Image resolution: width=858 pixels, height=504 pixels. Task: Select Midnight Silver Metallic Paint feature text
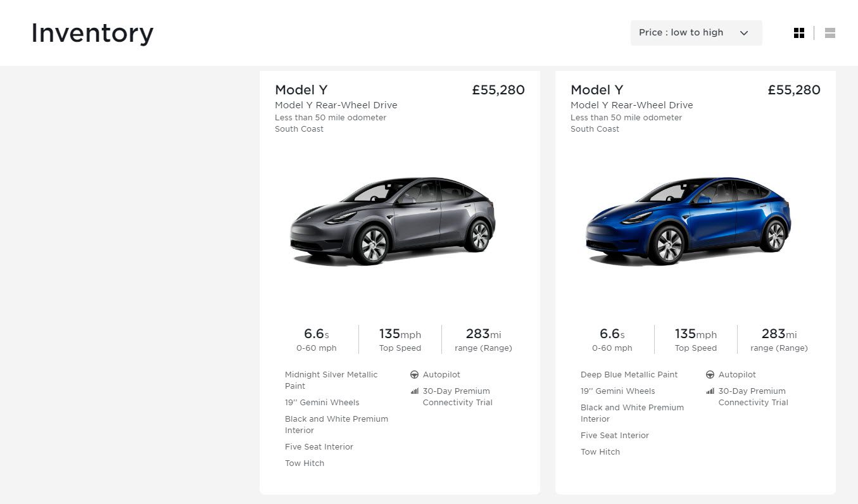click(331, 380)
